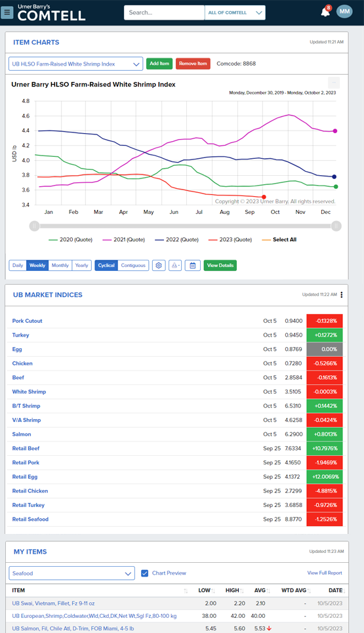Open the White Shrimp index link

[x=29, y=392]
